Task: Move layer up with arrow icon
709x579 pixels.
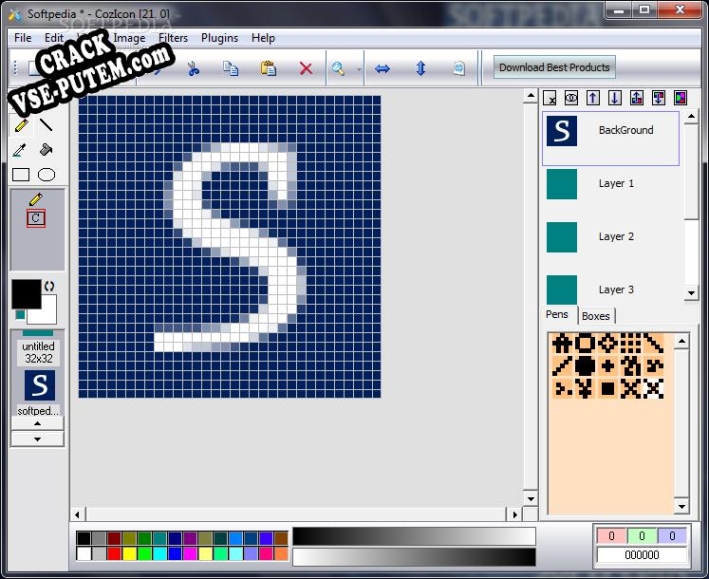Action: point(593,98)
